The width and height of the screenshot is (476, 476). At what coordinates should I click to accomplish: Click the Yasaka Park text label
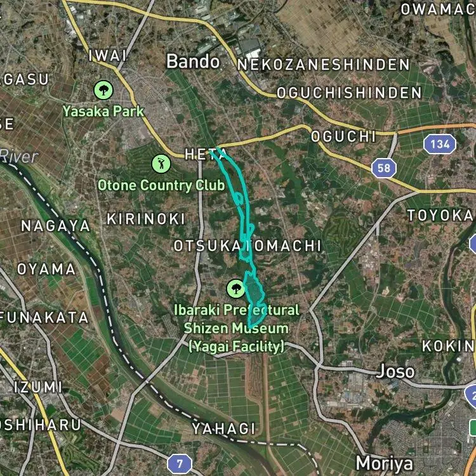point(103,111)
